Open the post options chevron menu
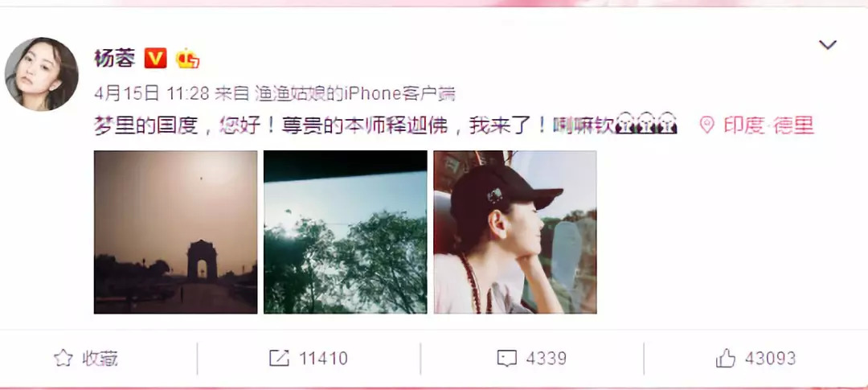Screen dimensions: 868x390 [x=828, y=45]
